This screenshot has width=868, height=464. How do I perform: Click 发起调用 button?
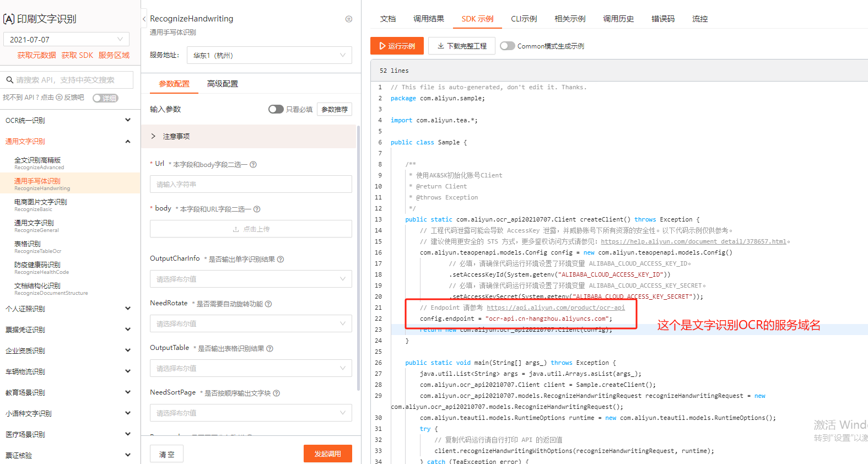327,454
